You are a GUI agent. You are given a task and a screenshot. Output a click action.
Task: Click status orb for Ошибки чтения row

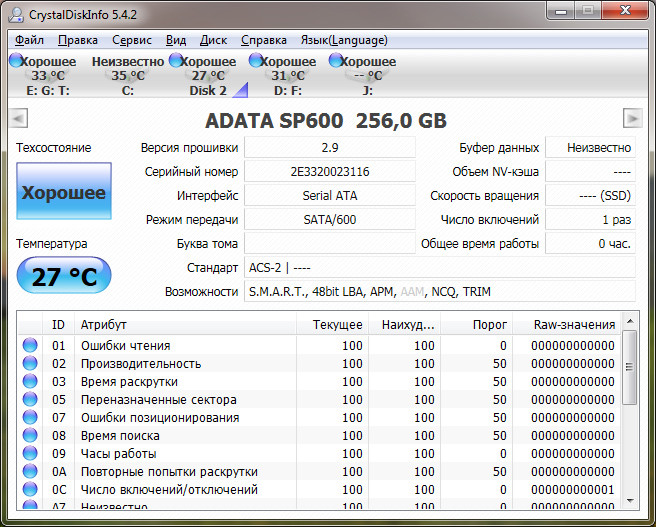30,345
